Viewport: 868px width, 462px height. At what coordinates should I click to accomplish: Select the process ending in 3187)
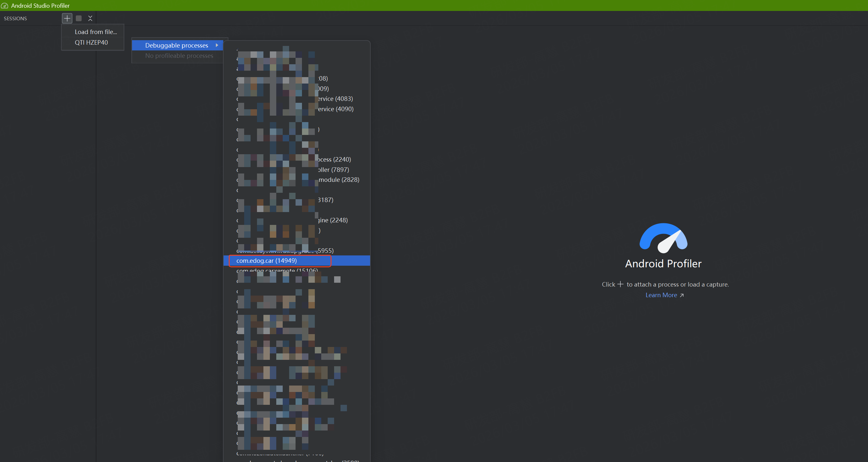click(x=297, y=200)
